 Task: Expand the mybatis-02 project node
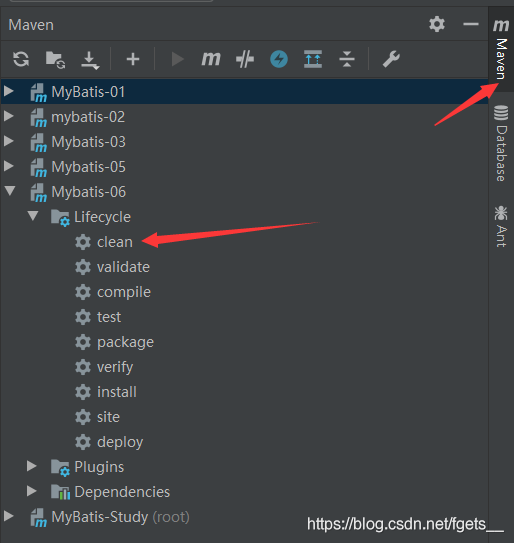point(9,116)
